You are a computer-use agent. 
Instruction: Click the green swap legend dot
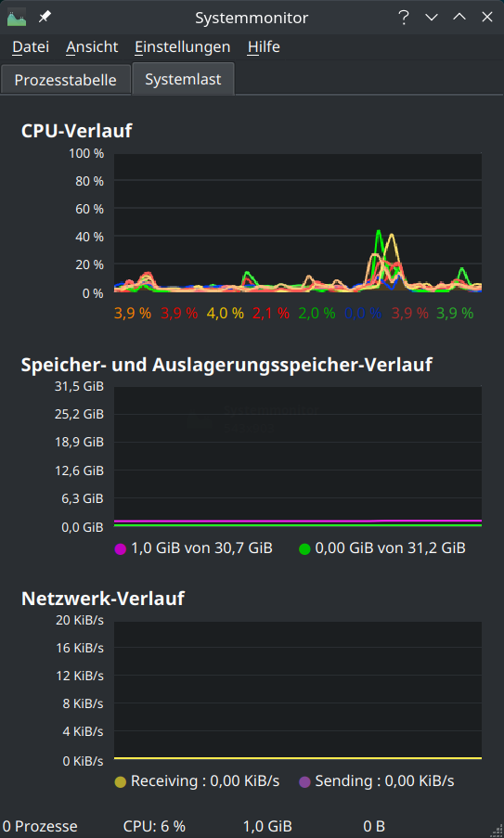click(304, 548)
